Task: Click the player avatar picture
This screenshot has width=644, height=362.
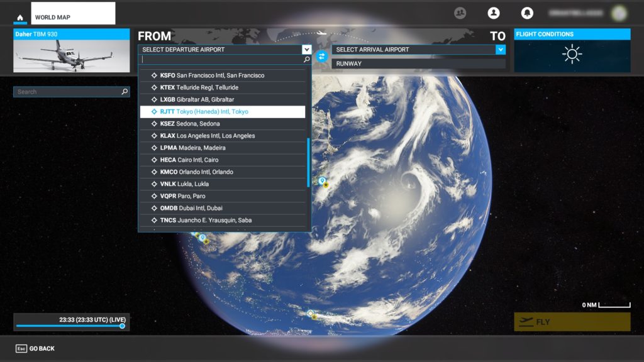Action: (x=619, y=13)
